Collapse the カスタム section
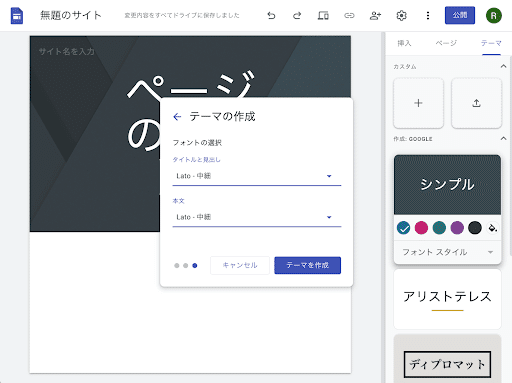The height and width of the screenshot is (383, 512). (503, 66)
